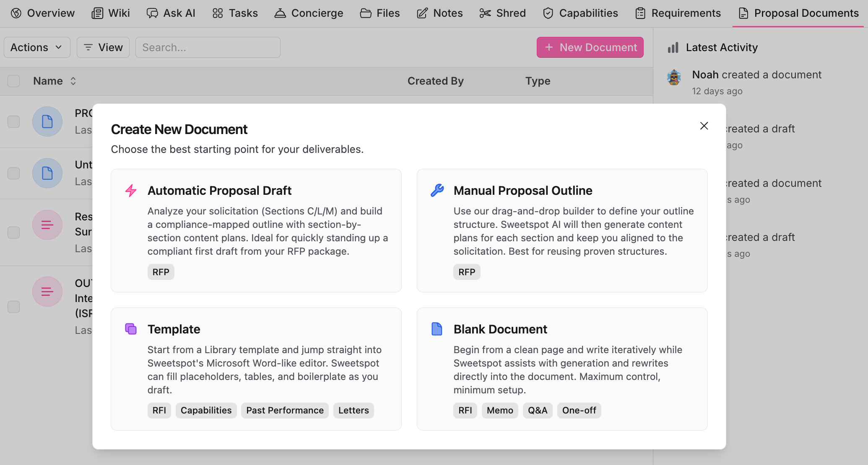Choose Manual Proposal Outline option
The width and height of the screenshot is (868, 465).
click(562, 230)
